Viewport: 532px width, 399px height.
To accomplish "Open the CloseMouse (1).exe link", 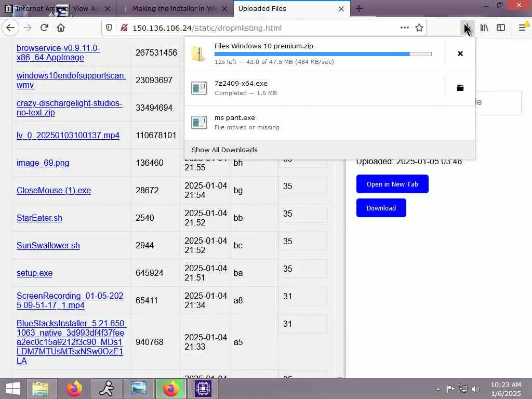I will pyautogui.click(x=54, y=190).
